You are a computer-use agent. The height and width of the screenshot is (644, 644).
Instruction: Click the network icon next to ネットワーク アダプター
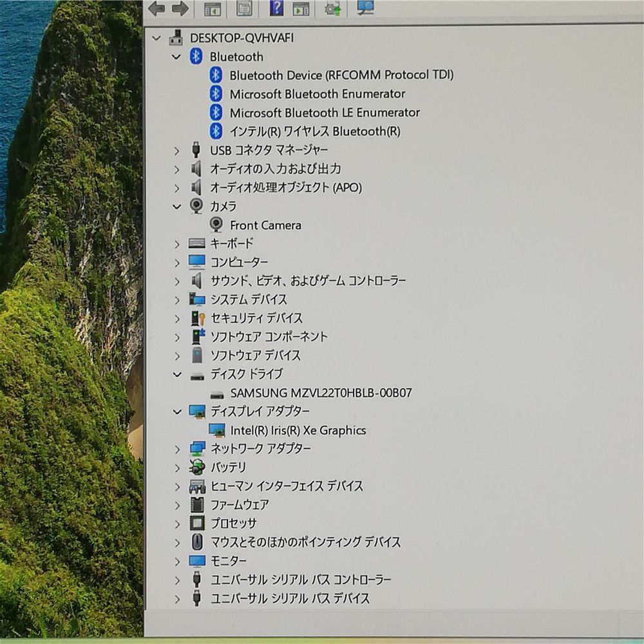click(x=197, y=448)
